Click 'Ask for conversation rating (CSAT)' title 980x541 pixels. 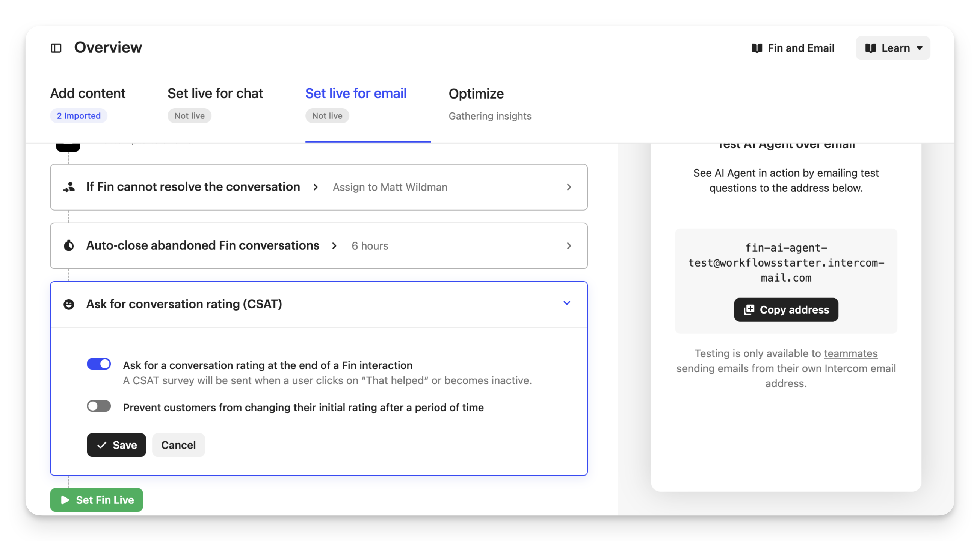184,304
